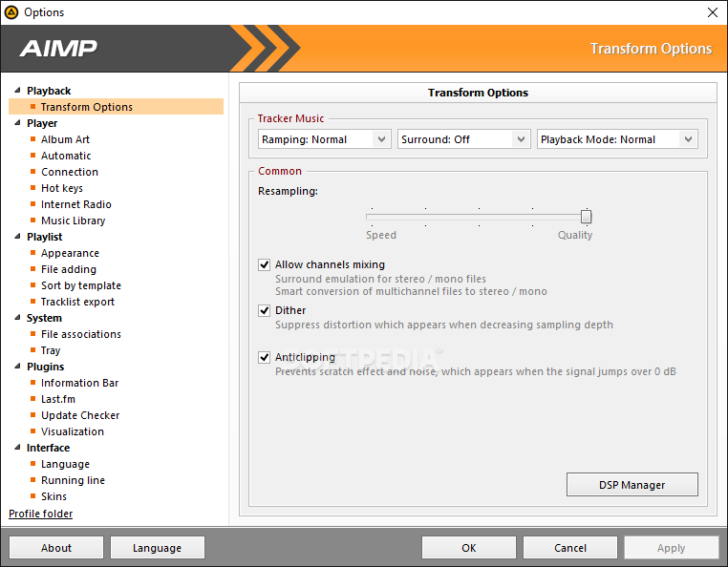Open the Automatic settings page
This screenshot has height=567, width=728.
tap(66, 156)
